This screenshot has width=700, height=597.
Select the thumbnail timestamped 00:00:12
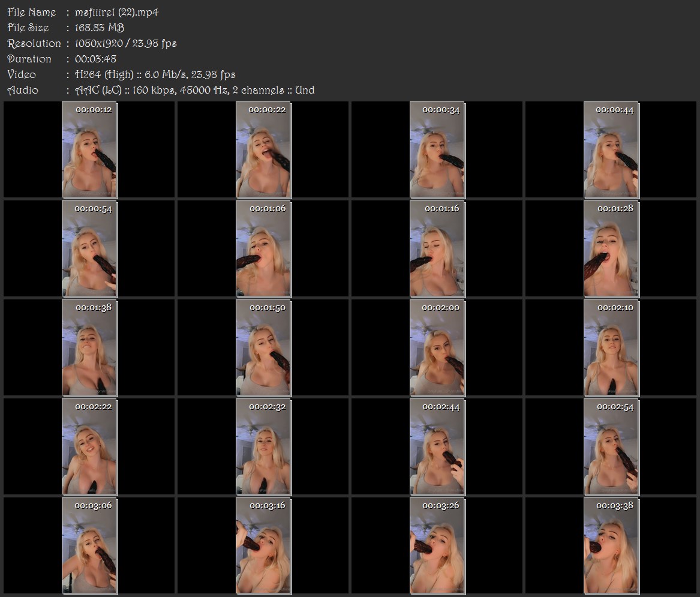pos(89,149)
